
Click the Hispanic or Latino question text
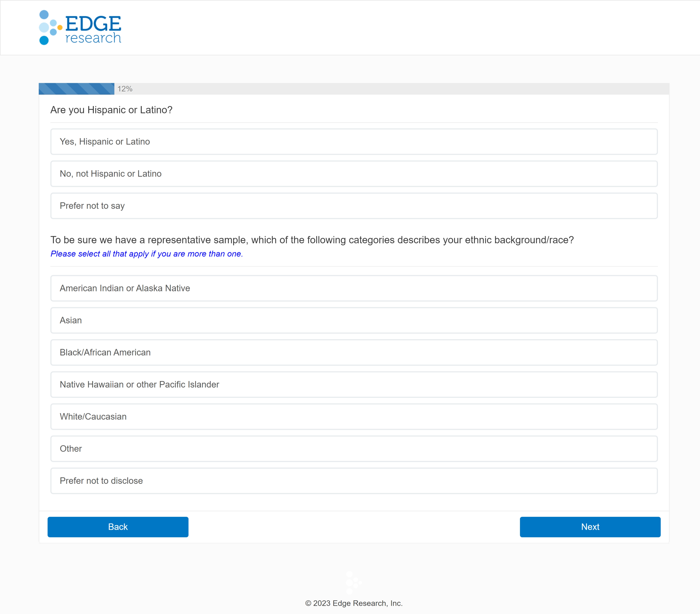click(x=111, y=110)
